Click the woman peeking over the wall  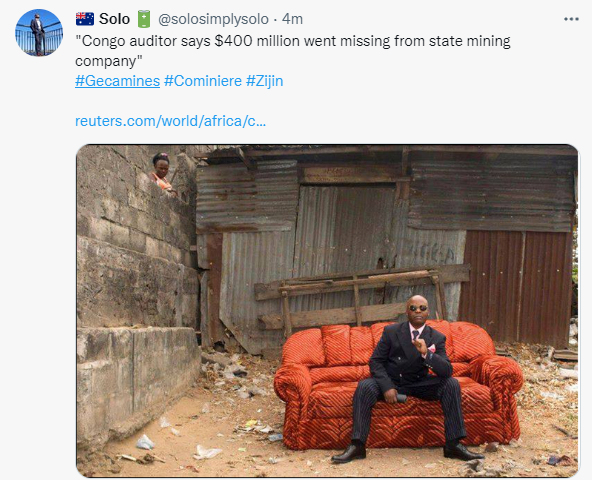pos(162,173)
